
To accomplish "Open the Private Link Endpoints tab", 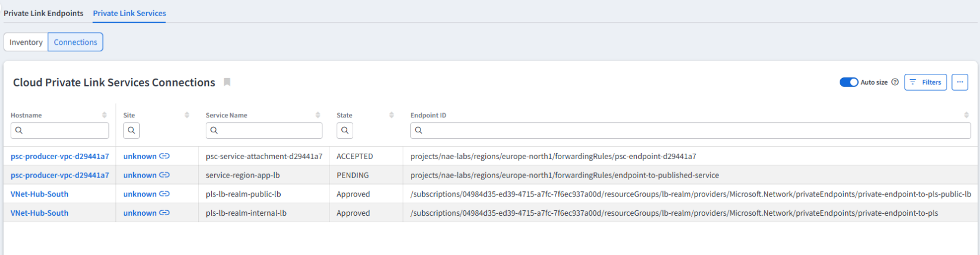I will [x=43, y=13].
